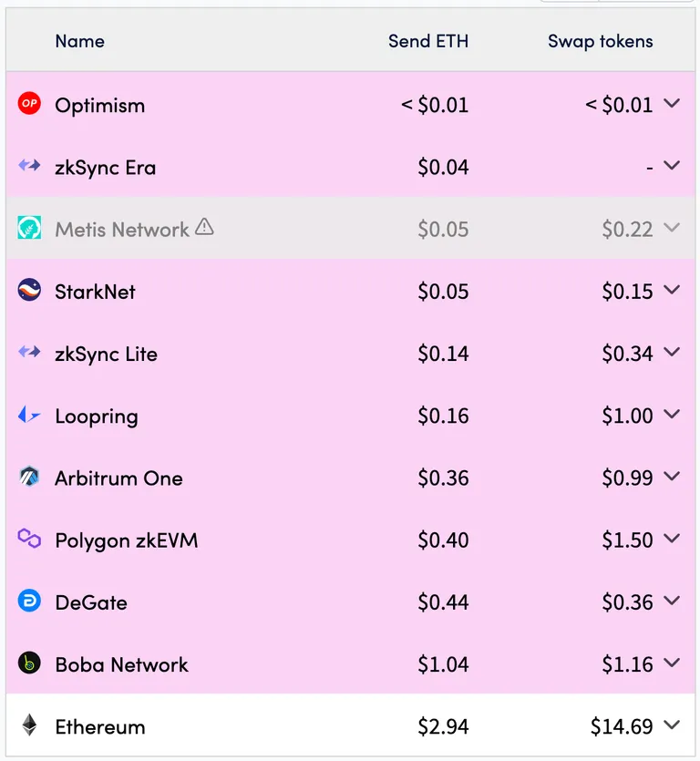Open the Arbitrum One network name
Screen dimensions: 700x761
tap(118, 478)
